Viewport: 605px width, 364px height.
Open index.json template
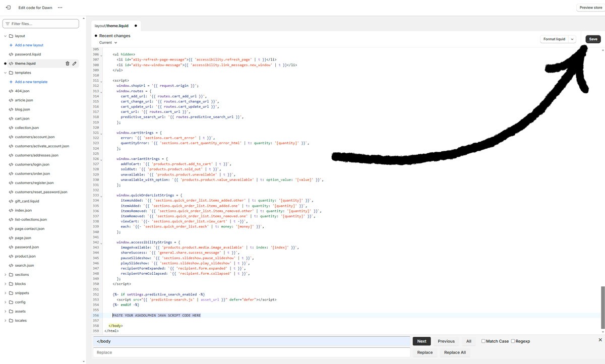(x=23, y=210)
